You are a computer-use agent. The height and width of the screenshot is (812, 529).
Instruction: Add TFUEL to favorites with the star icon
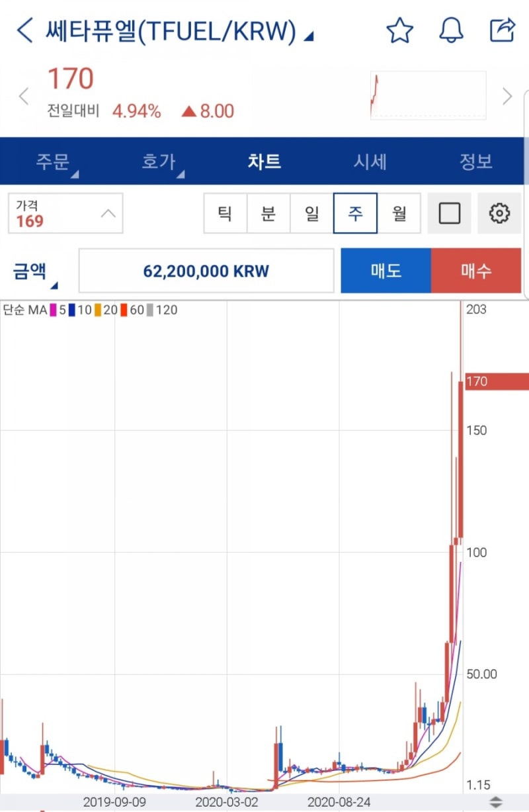[400, 30]
